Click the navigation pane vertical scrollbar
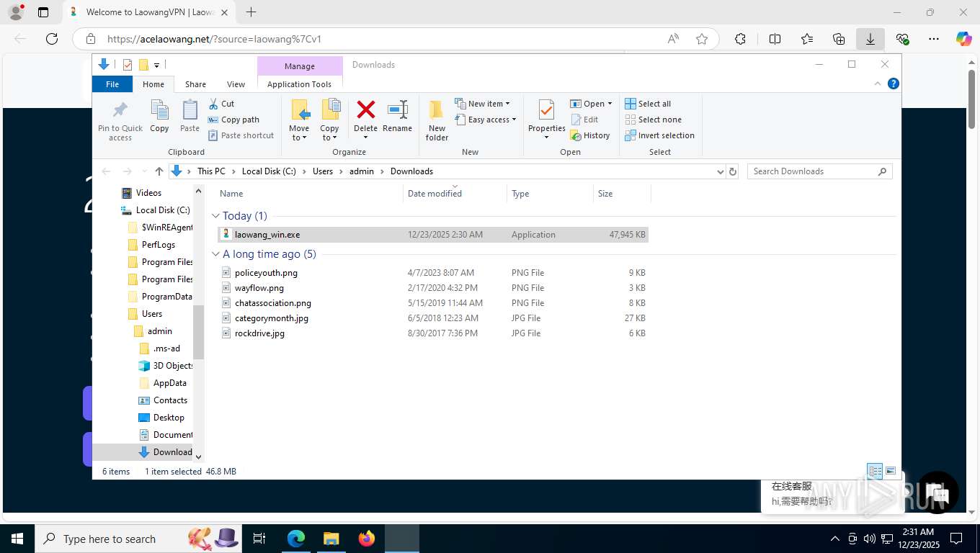The image size is (980, 553). [199, 331]
